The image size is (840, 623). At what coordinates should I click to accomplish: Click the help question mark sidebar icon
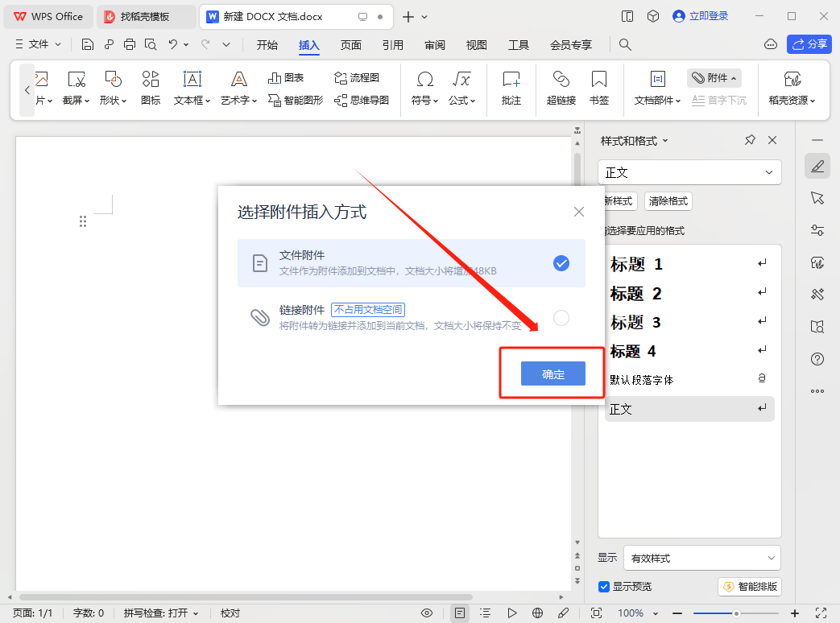click(817, 359)
